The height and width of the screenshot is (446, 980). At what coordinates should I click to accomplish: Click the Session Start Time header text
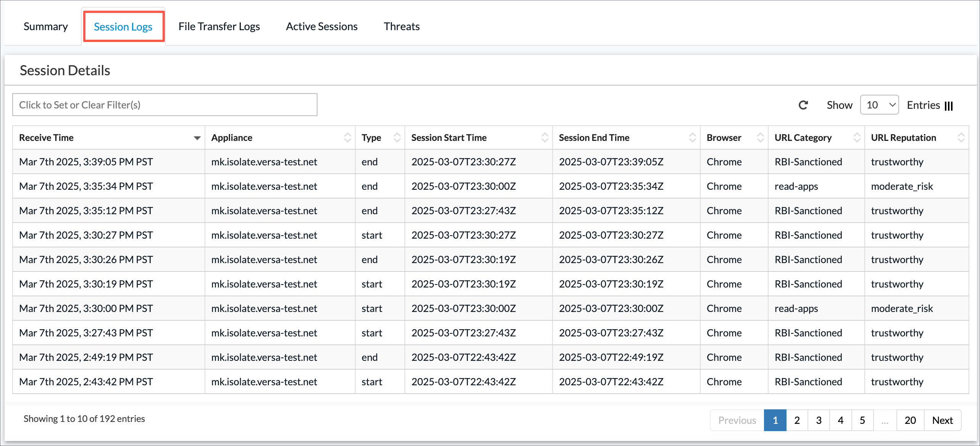(449, 137)
